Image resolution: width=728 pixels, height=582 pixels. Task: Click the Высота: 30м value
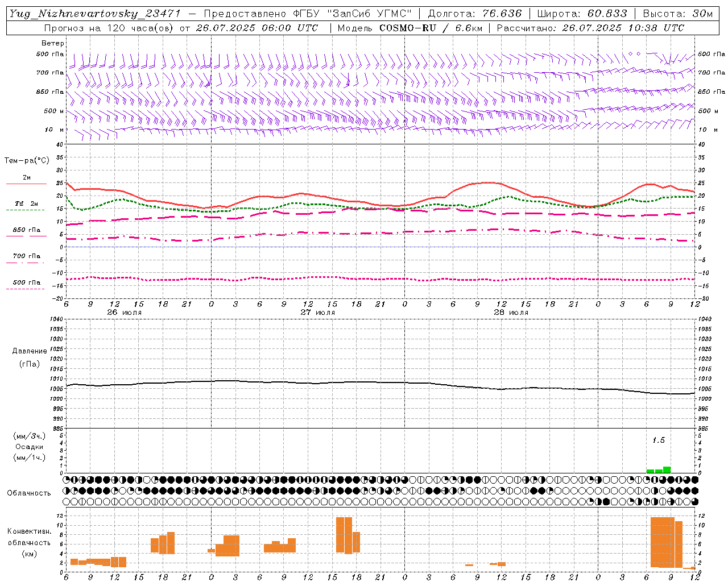click(x=677, y=14)
